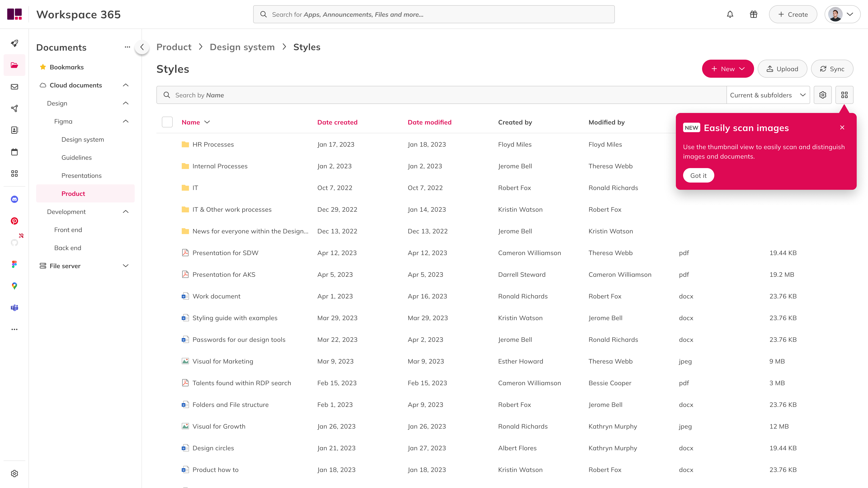Open the gift icon in the top bar
The height and width of the screenshot is (488, 868).
pos(753,14)
